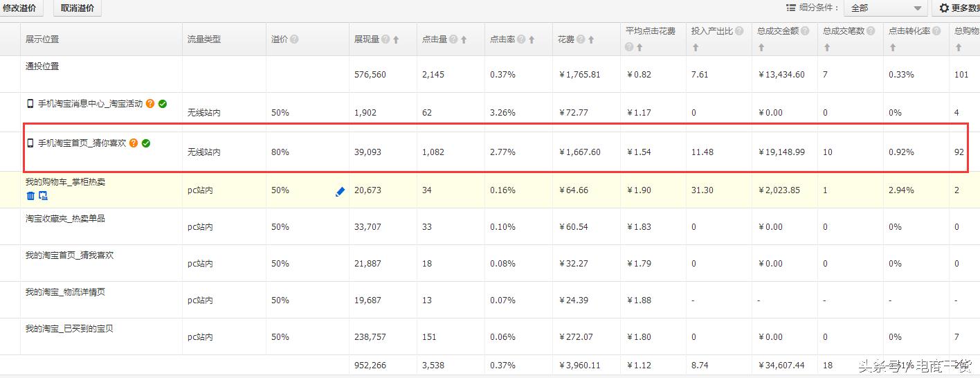980x378 pixels.
Task: Show help tooltip for 点击量 column
Action: pos(453,39)
